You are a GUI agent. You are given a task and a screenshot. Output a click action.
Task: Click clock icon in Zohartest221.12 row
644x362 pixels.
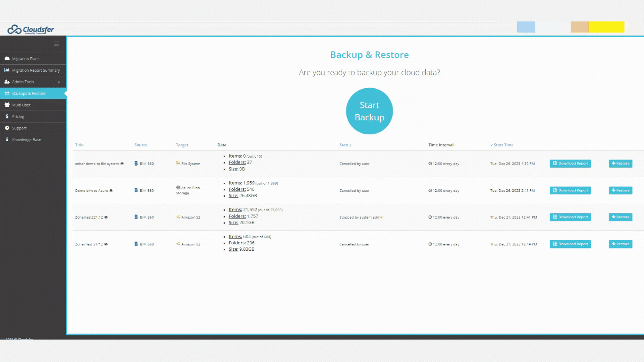point(430,217)
